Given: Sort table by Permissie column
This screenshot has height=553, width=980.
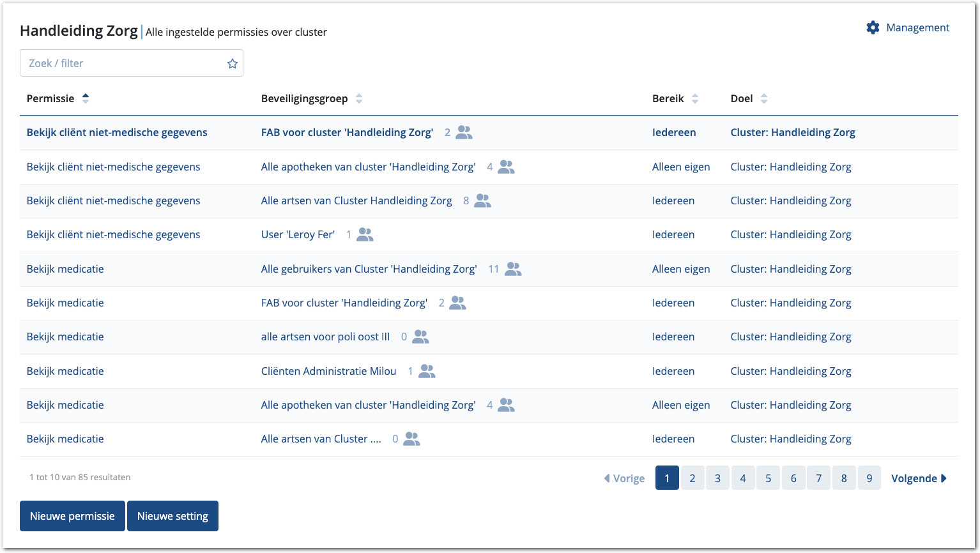Looking at the screenshot, I should (86, 98).
